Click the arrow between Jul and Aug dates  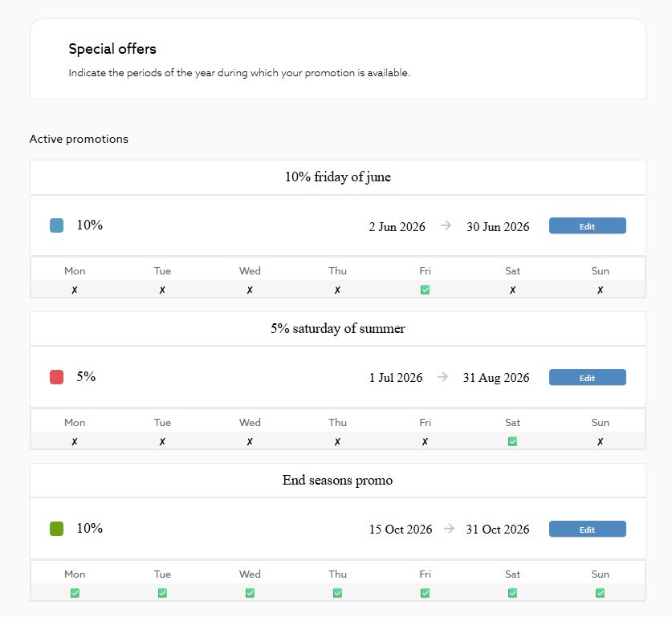coord(442,377)
